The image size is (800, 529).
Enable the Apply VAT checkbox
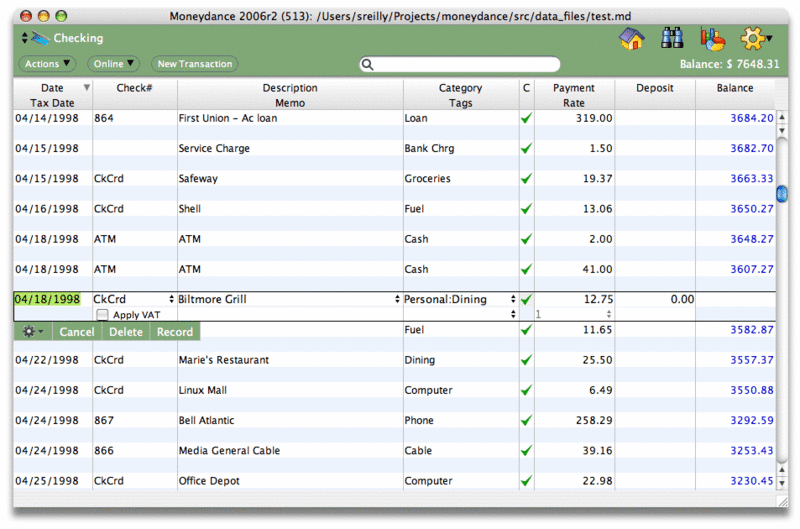(x=103, y=315)
